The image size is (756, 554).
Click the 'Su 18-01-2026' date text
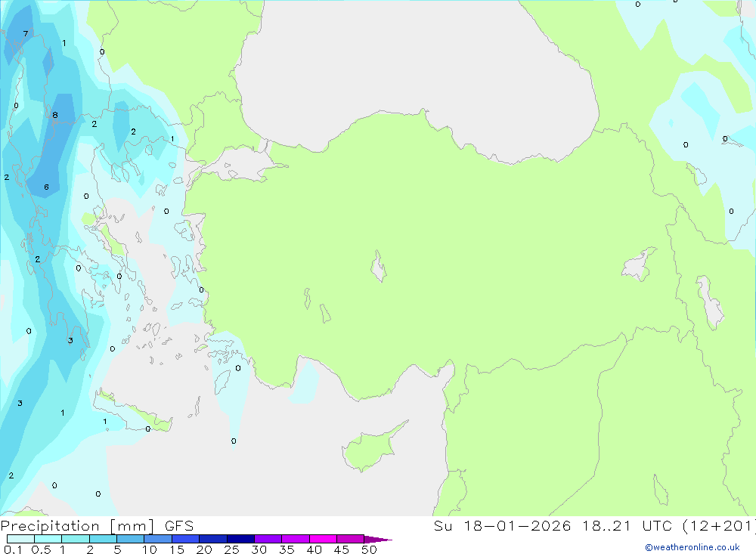click(x=502, y=525)
